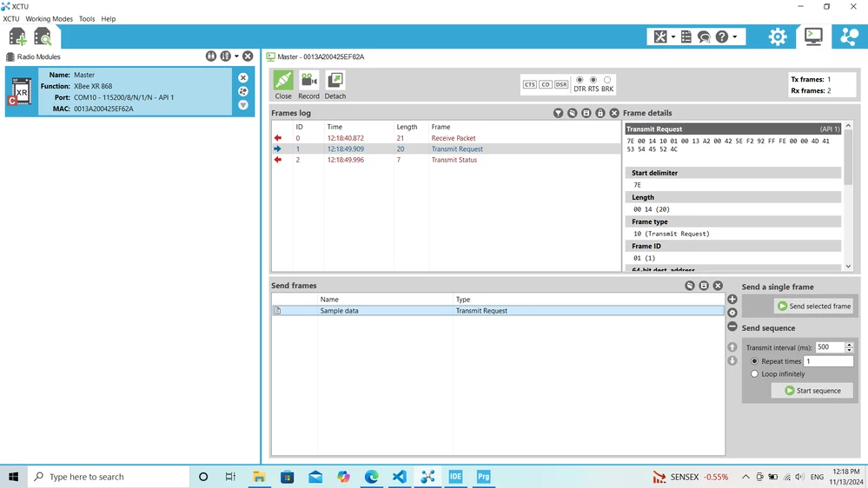Filter frames log funnel icon
The height and width of the screenshot is (488, 868).
(558, 113)
